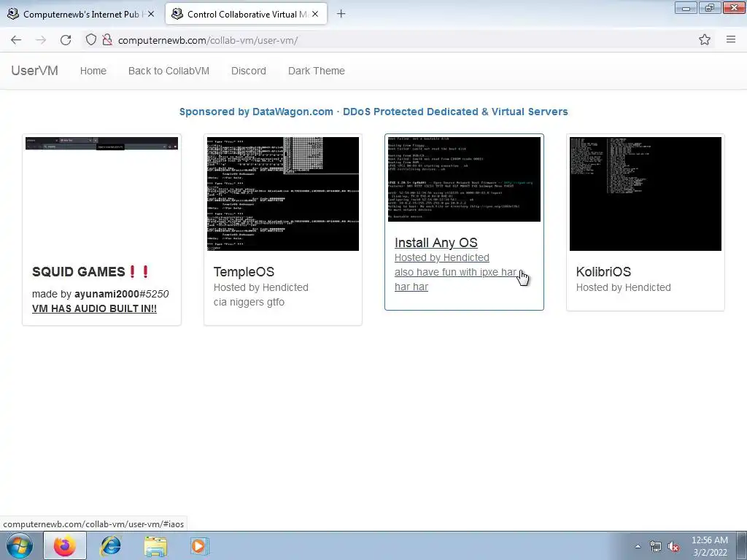The image size is (747, 560).
Task: Open Windows Media Player from the taskbar
Action: [199, 545]
